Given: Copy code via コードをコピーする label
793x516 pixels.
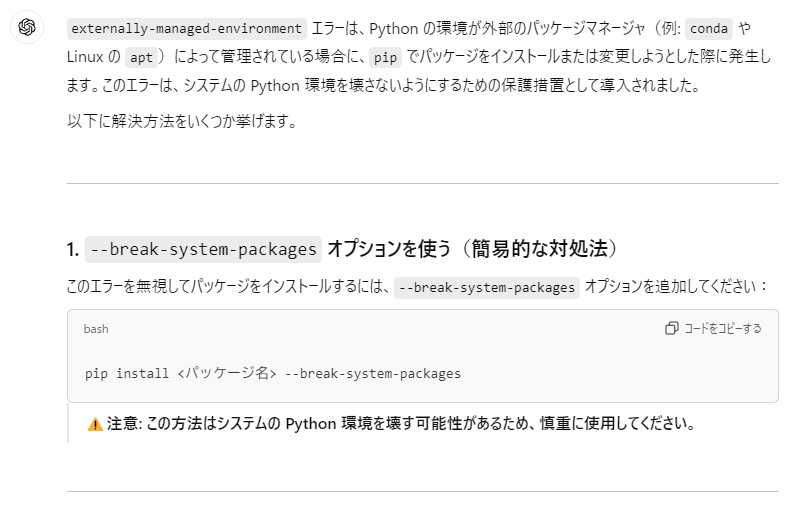Looking at the screenshot, I should pos(723,328).
